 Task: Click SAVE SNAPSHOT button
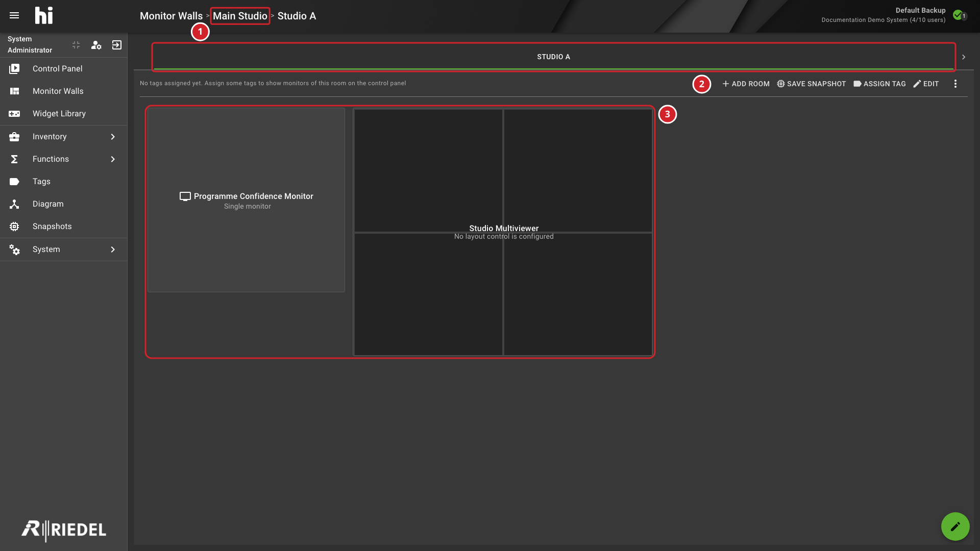tap(811, 84)
